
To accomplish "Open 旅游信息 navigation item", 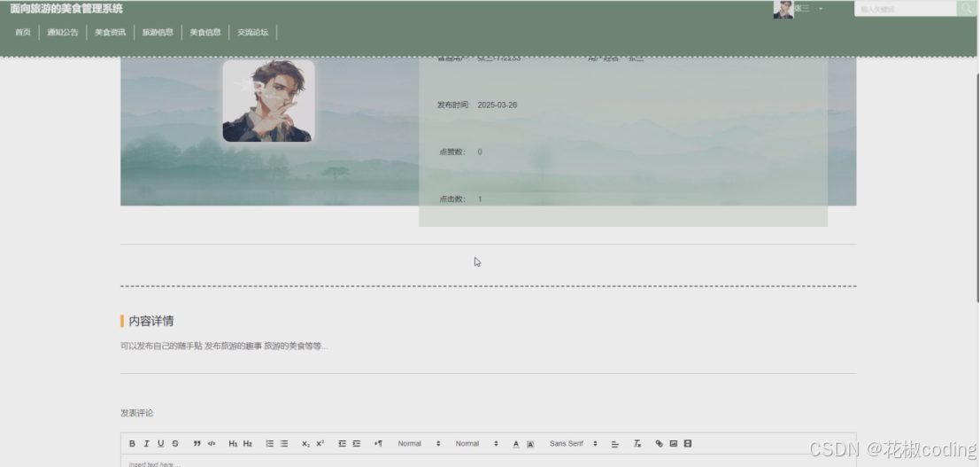I will point(158,32).
